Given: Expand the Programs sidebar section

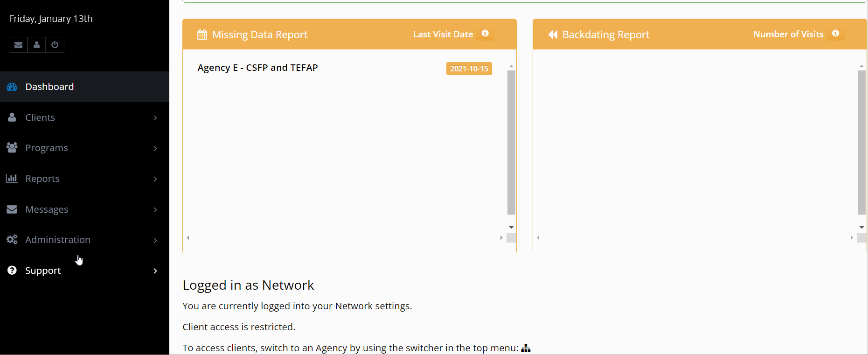Looking at the screenshot, I should [x=47, y=148].
